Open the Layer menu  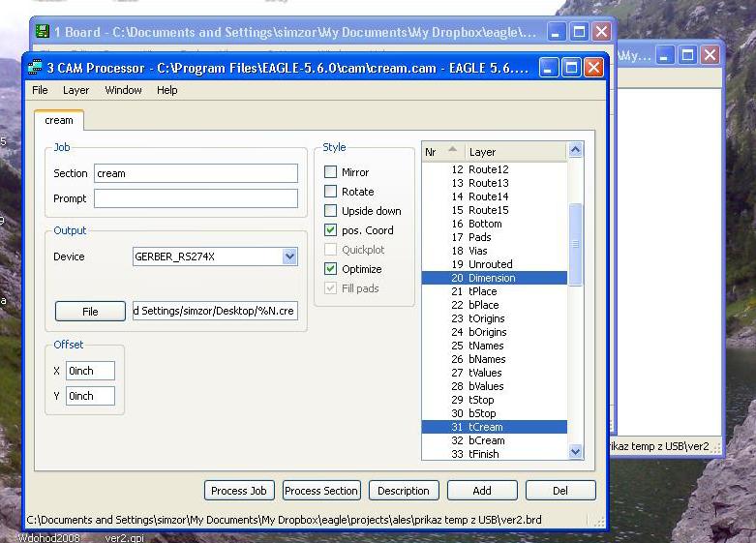(x=76, y=90)
